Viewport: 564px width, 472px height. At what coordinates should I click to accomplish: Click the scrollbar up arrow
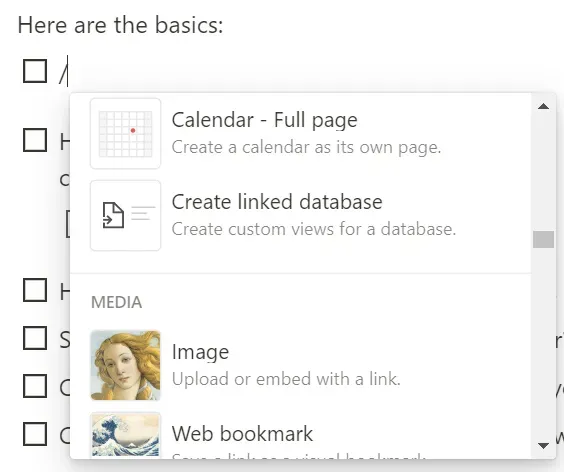(543, 106)
